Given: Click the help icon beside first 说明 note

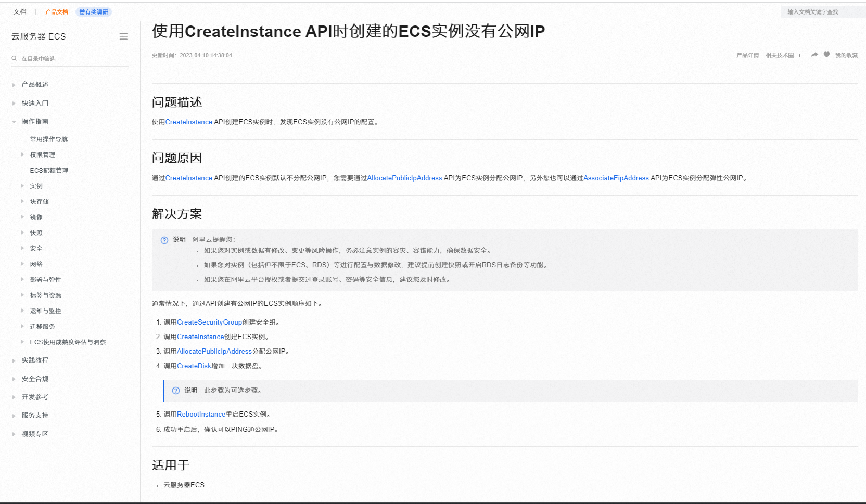Looking at the screenshot, I should [164, 240].
